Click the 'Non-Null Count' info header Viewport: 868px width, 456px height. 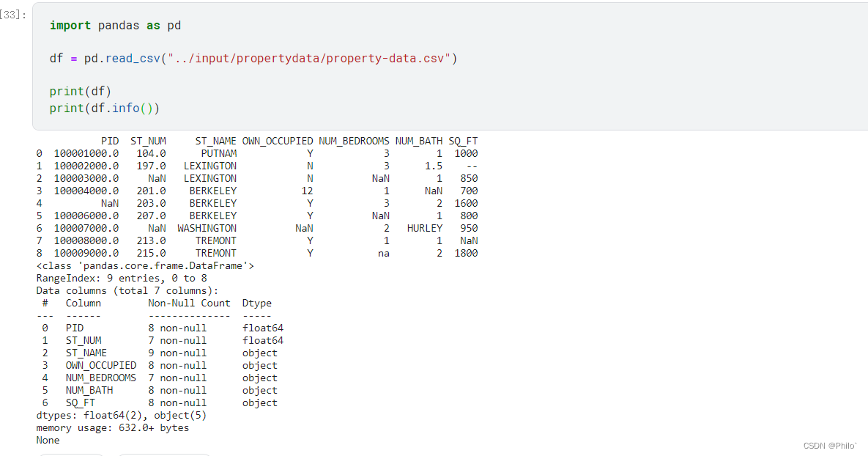(189, 303)
